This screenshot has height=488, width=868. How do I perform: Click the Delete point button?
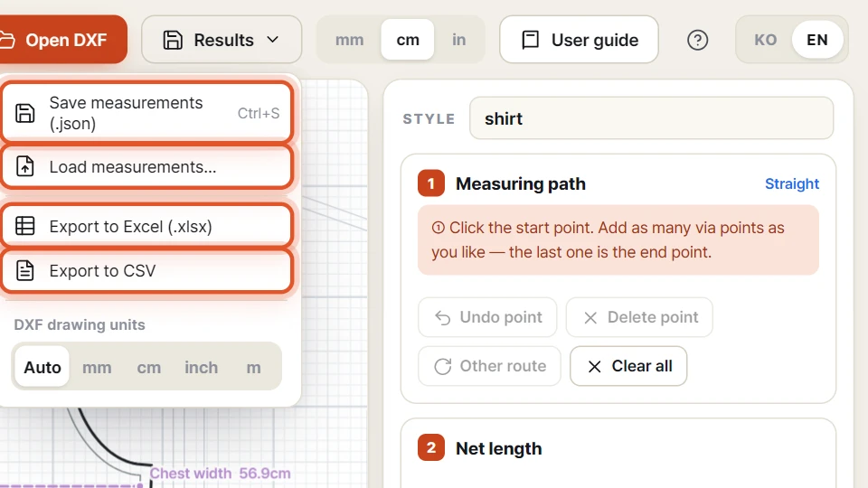click(x=639, y=317)
